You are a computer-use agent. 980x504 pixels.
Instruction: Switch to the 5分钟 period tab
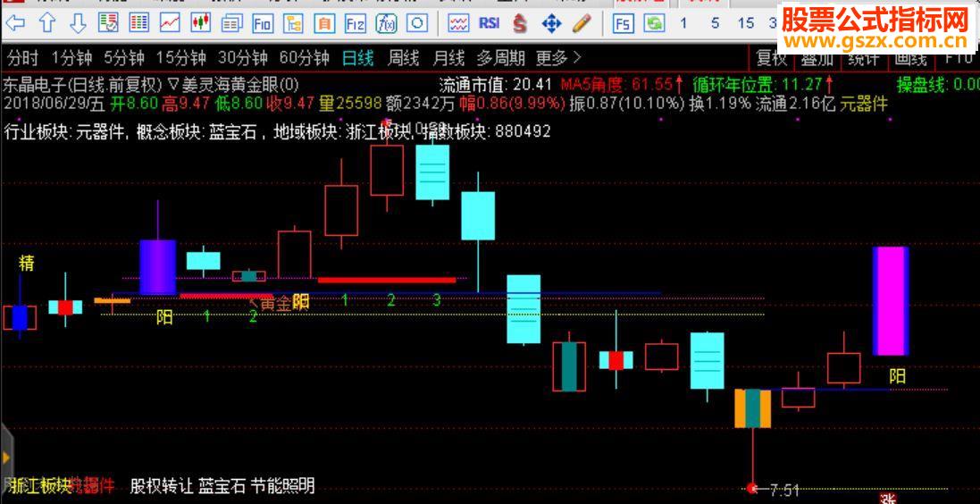(124, 59)
